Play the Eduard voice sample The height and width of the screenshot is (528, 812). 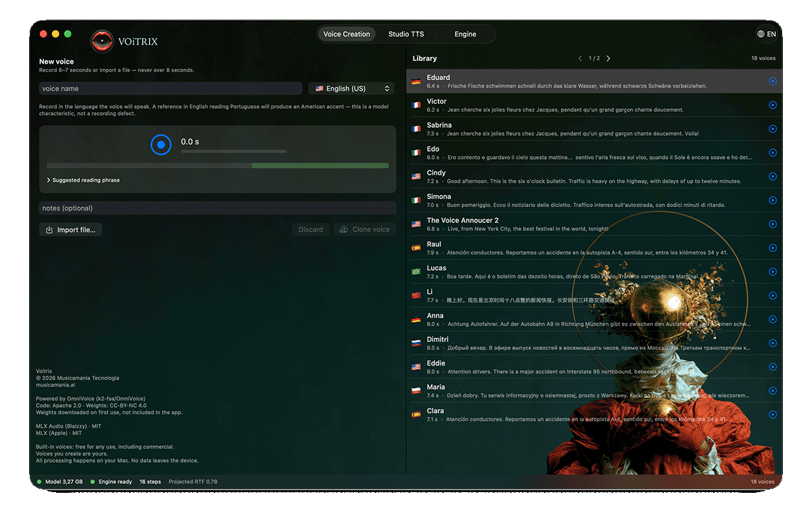(x=772, y=81)
